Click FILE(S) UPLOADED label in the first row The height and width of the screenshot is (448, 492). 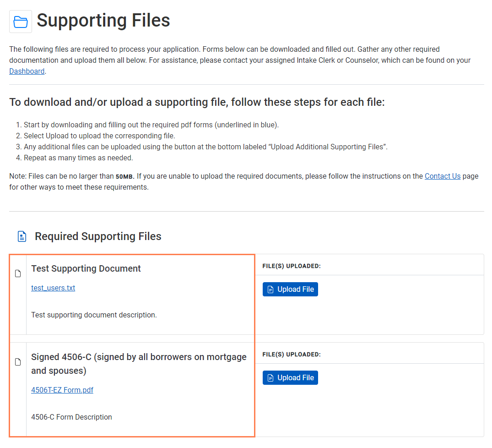(x=292, y=266)
